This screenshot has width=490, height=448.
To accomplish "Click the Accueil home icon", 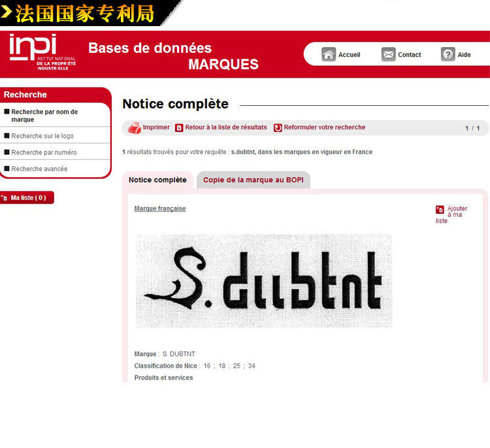I will (329, 54).
